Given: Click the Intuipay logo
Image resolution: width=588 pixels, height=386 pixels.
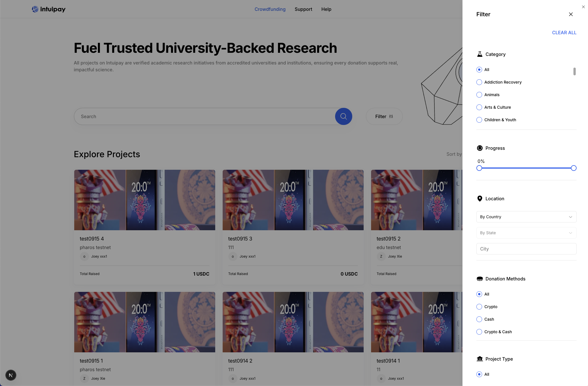Looking at the screenshot, I should pyautogui.click(x=49, y=9).
